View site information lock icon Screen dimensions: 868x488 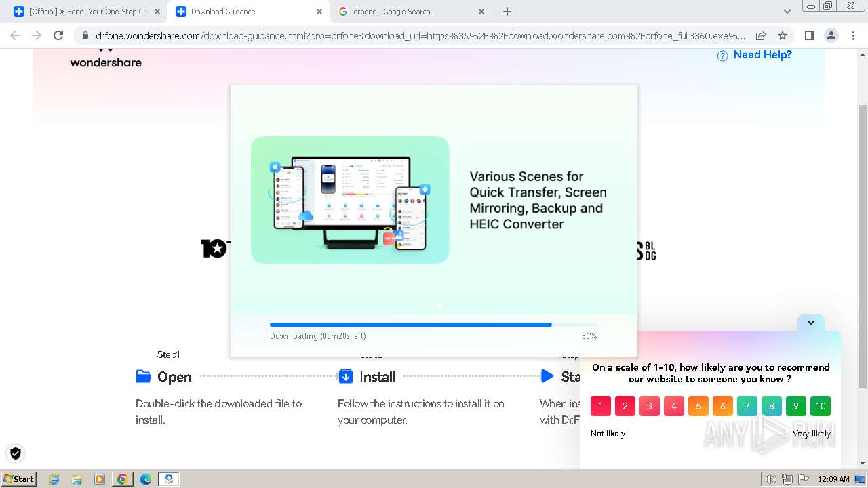85,35
